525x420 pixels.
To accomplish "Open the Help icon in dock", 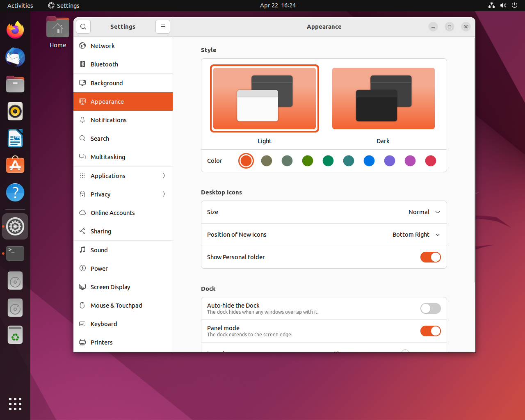I will pos(15,192).
